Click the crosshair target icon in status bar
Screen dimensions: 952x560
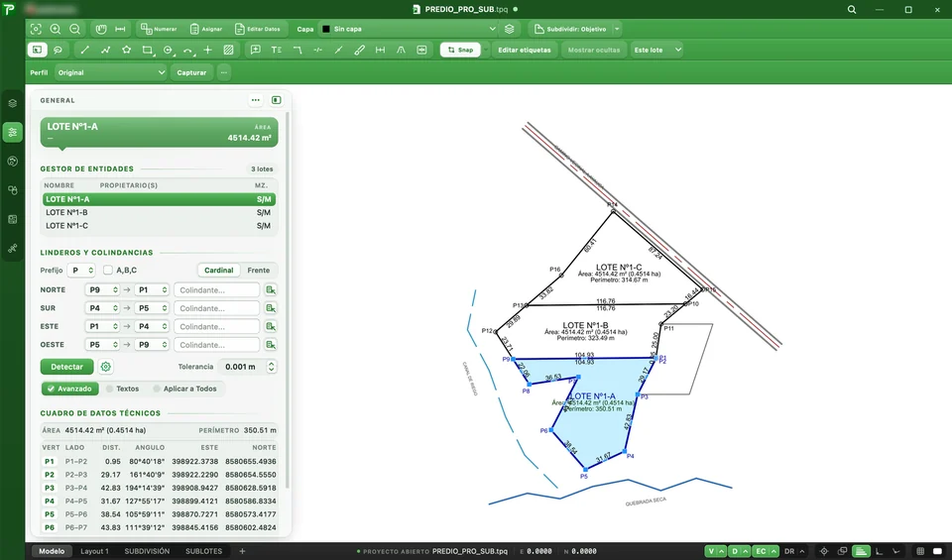pyautogui.click(x=824, y=551)
